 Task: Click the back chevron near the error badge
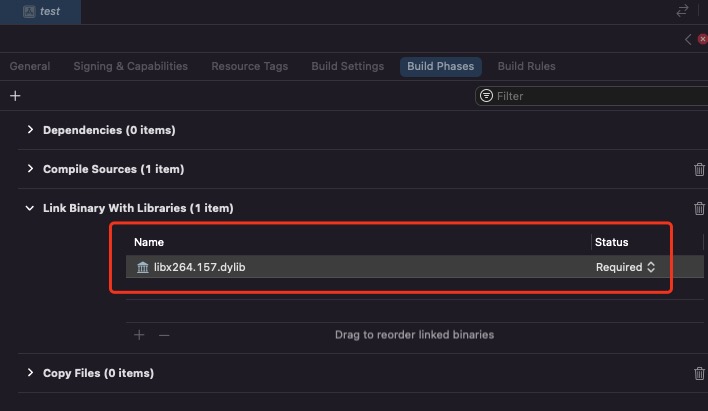(688, 39)
